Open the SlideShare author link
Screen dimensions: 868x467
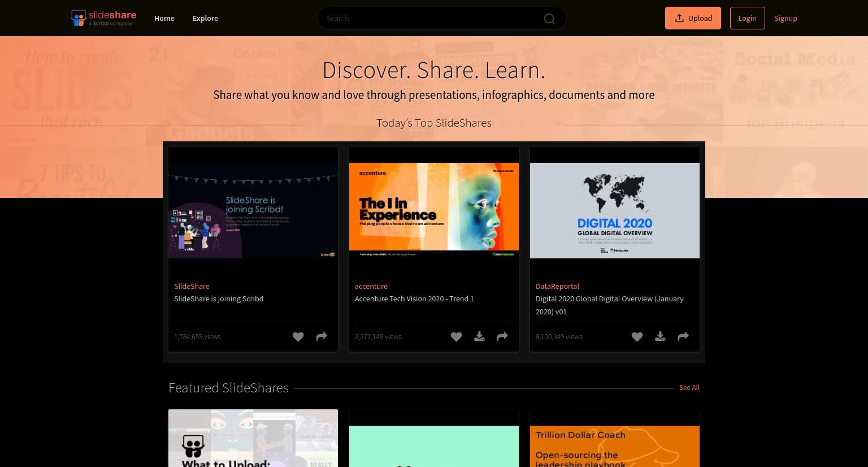point(192,286)
